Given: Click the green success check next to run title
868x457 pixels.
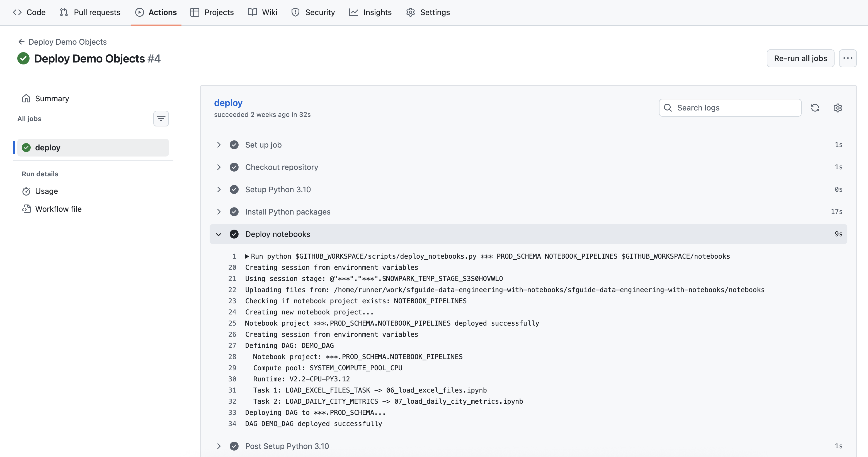Looking at the screenshot, I should click(x=23, y=58).
